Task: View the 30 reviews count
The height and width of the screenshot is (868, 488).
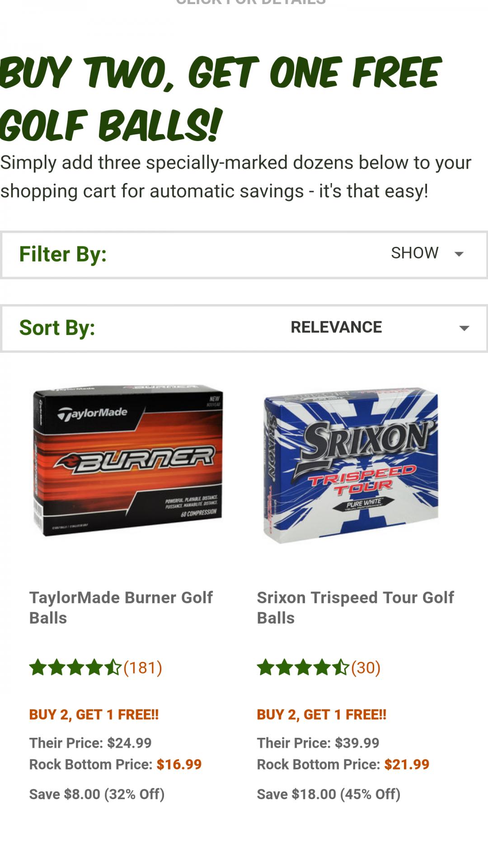Action: tap(366, 668)
